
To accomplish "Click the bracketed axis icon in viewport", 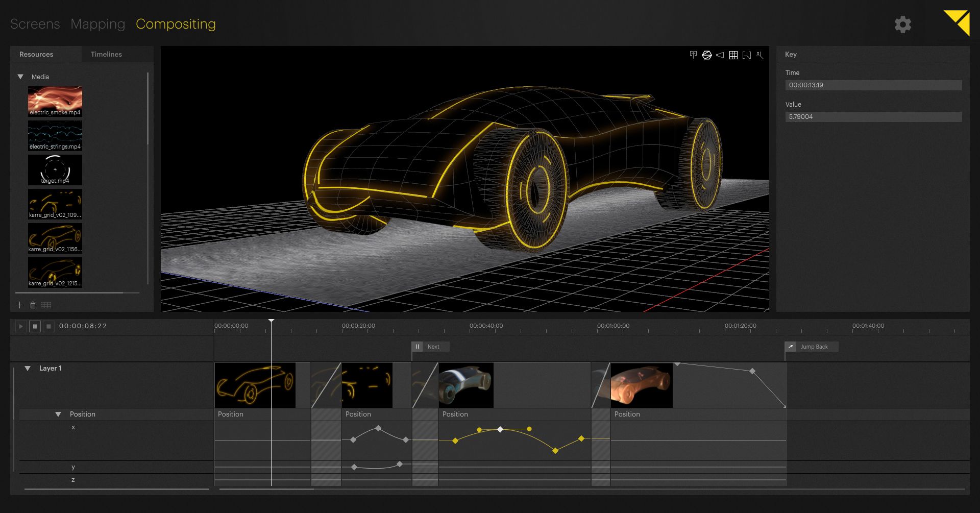I will [x=746, y=55].
